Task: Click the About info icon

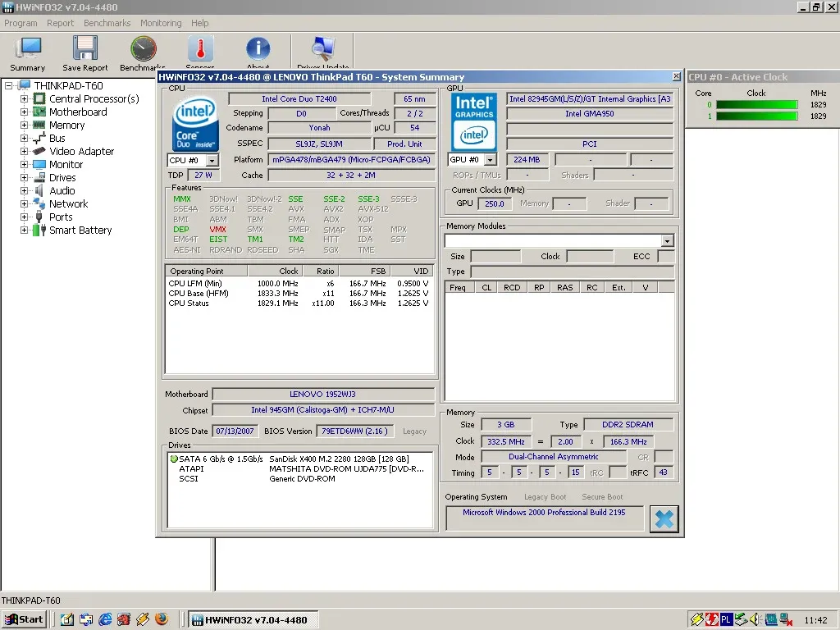Action: pyautogui.click(x=258, y=48)
